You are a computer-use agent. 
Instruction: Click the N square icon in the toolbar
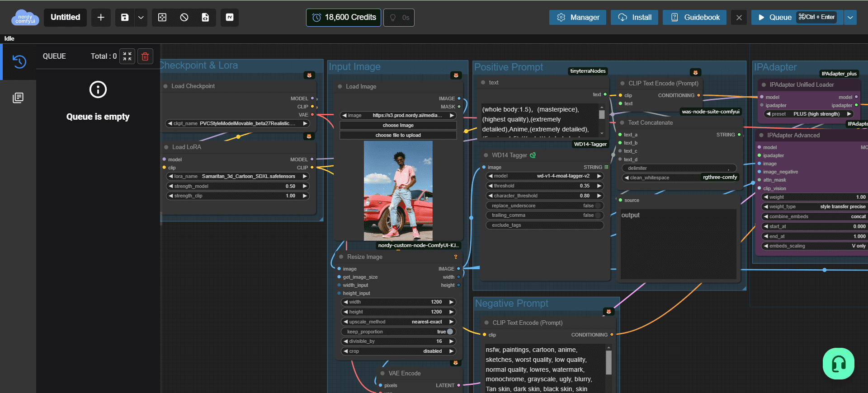(230, 17)
